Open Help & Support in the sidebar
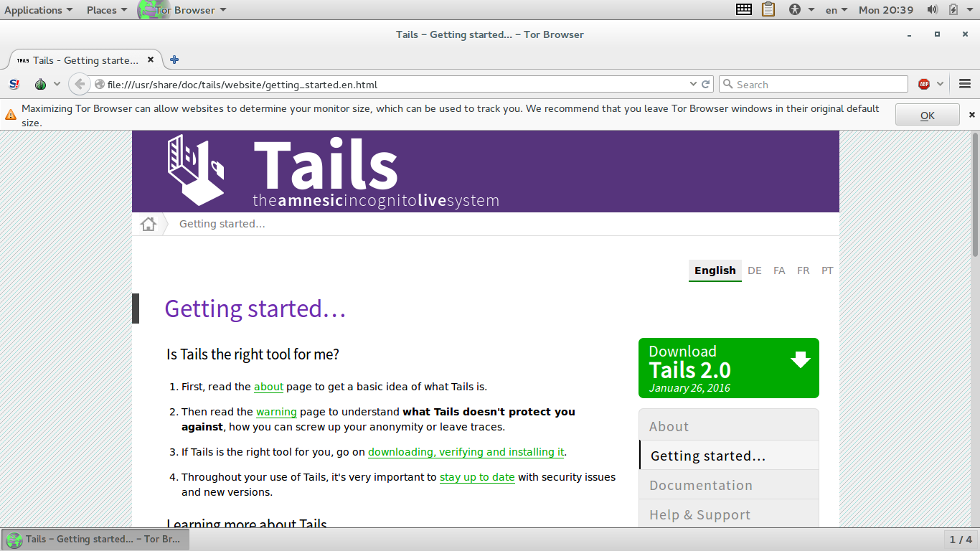Viewport: 980px width, 551px height. coord(728,514)
